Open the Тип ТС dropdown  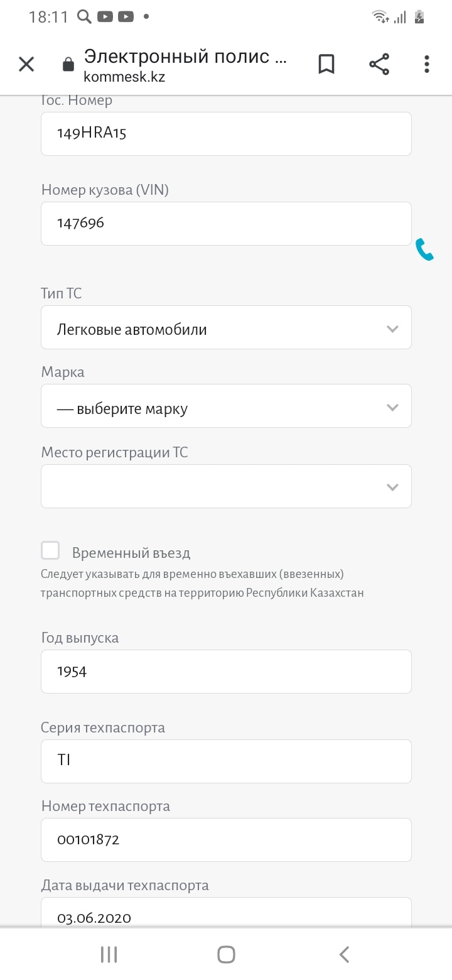226,327
